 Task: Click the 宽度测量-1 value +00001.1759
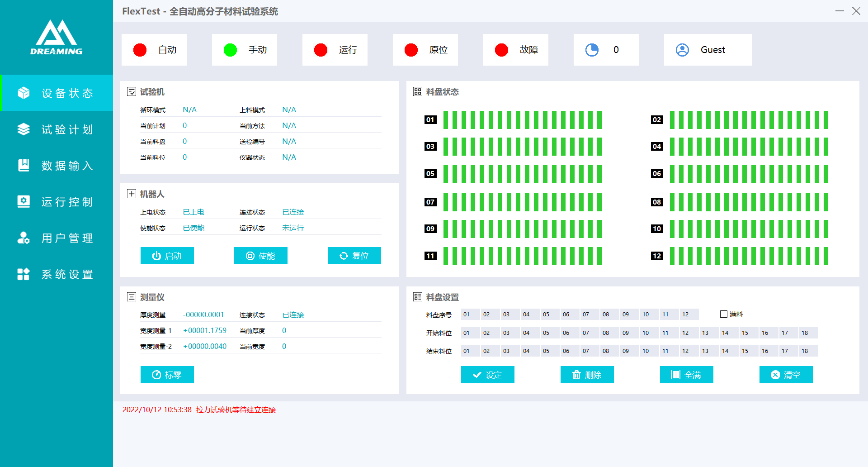point(205,330)
